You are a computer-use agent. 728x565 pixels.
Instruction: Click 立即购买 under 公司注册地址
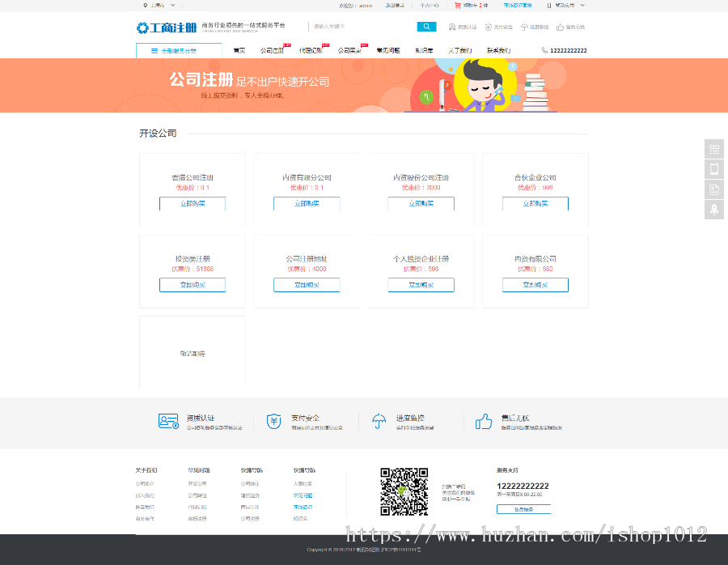307,285
